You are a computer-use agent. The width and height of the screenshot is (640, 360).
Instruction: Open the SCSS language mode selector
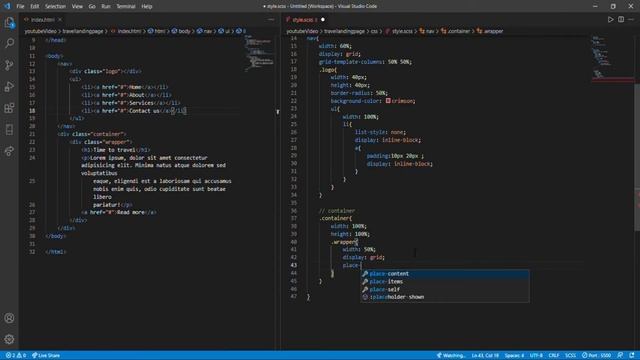click(x=570, y=356)
